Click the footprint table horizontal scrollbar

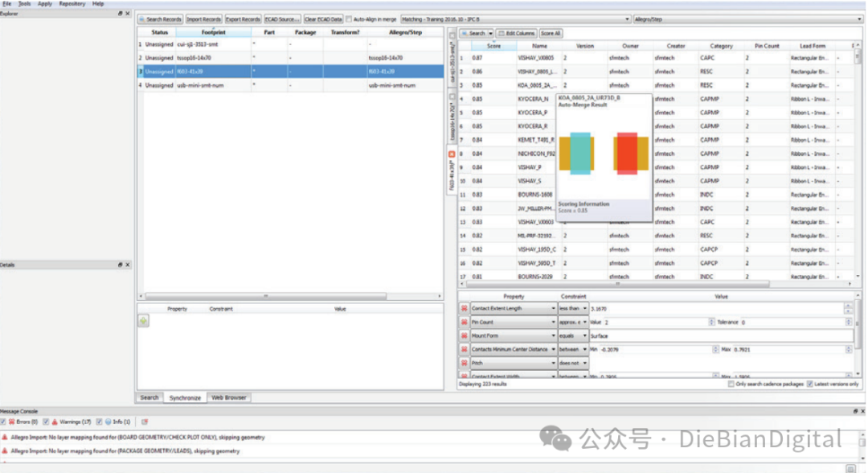click(x=266, y=296)
